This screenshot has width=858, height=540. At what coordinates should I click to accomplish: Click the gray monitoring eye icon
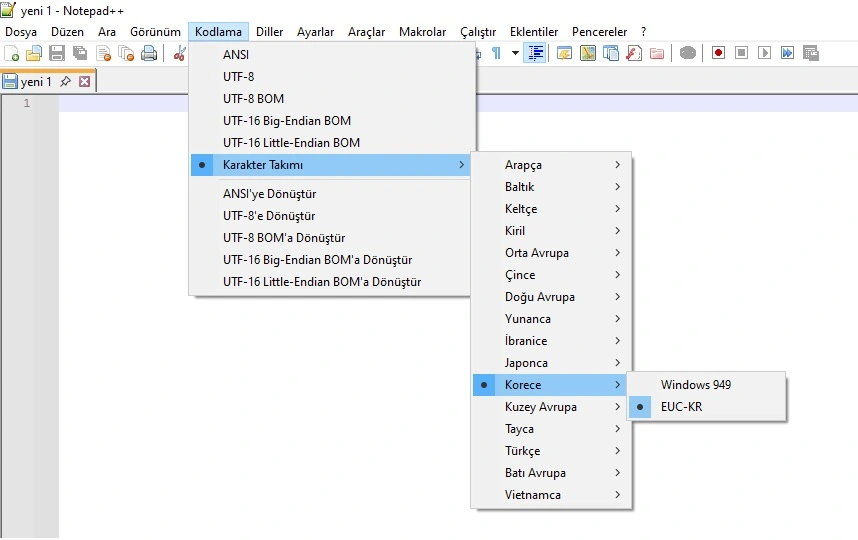click(x=688, y=53)
